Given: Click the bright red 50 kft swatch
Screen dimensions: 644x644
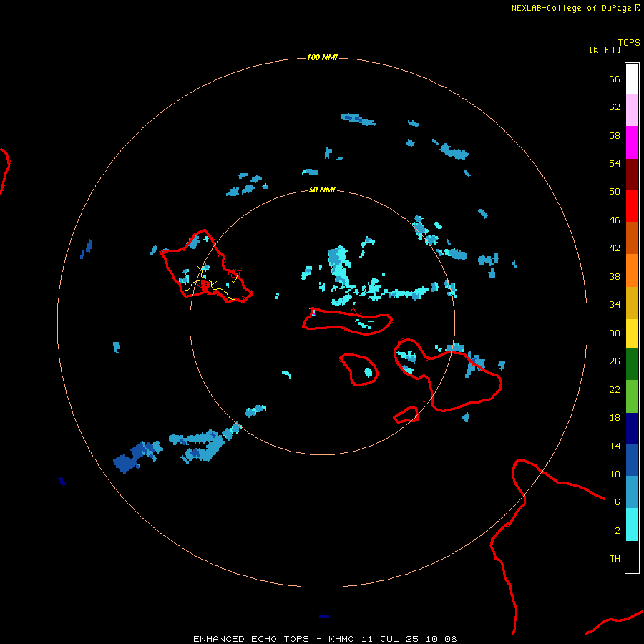Looking at the screenshot, I should point(632,206).
